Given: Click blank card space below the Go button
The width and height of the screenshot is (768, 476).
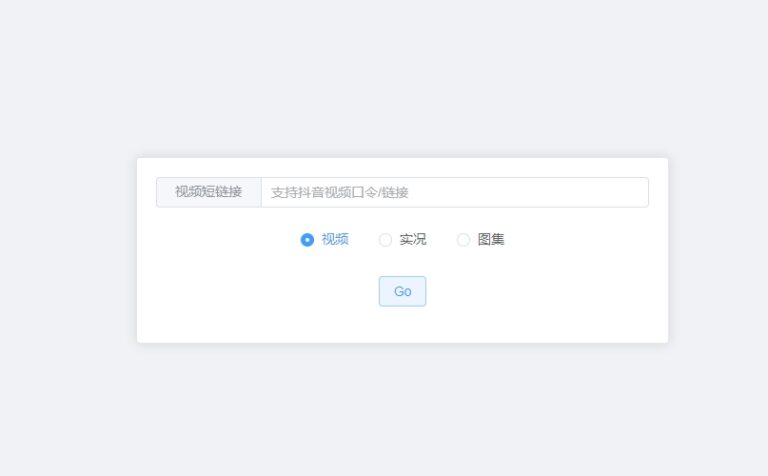Looking at the screenshot, I should (x=402, y=326).
